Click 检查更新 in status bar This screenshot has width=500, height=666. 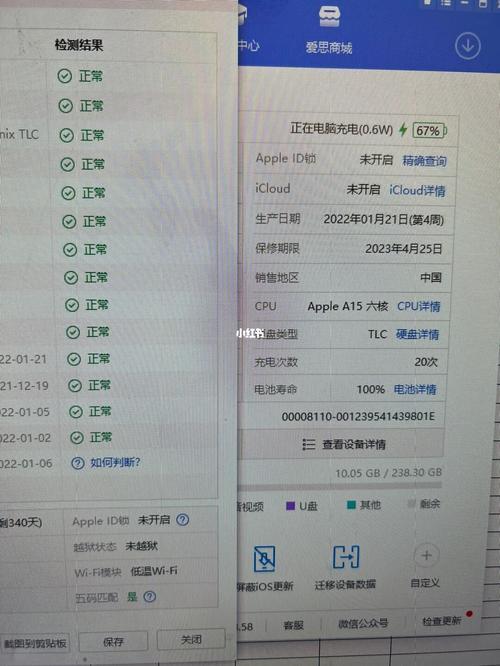click(442, 621)
